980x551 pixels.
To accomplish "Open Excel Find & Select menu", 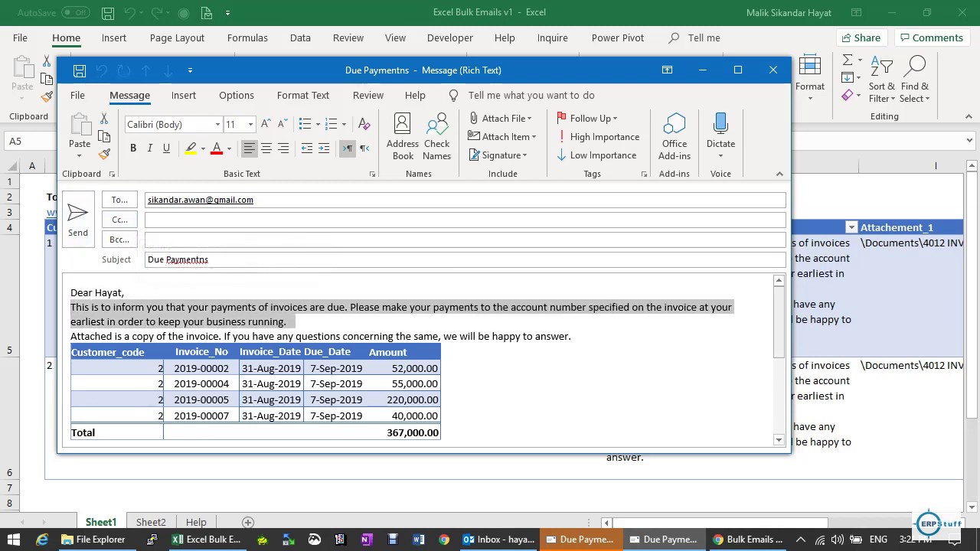I will pos(915,79).
